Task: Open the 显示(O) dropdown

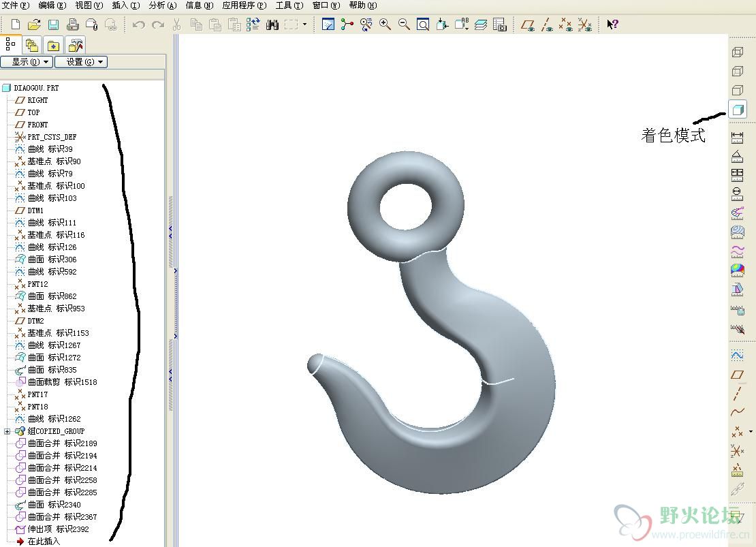Action: tap(27, 62)
